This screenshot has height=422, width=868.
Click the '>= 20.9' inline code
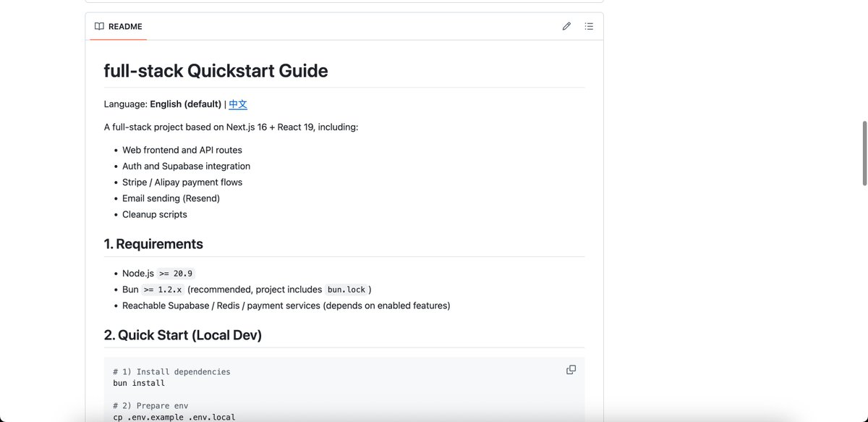176,274
